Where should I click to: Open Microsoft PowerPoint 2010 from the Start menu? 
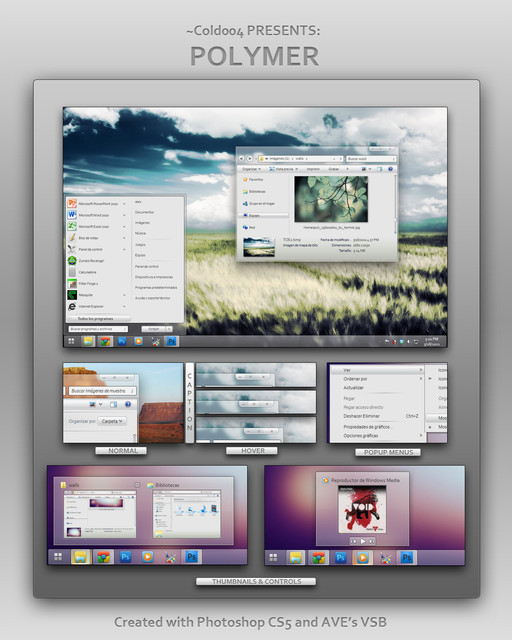pos(97,203)
